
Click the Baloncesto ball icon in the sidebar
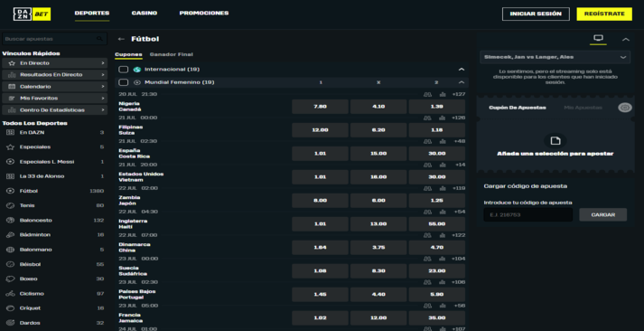(x=10, y=220)
